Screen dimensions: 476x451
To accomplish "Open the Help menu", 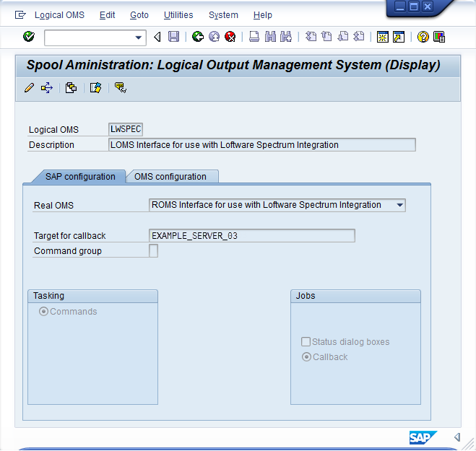I will [x=263, y=15].
